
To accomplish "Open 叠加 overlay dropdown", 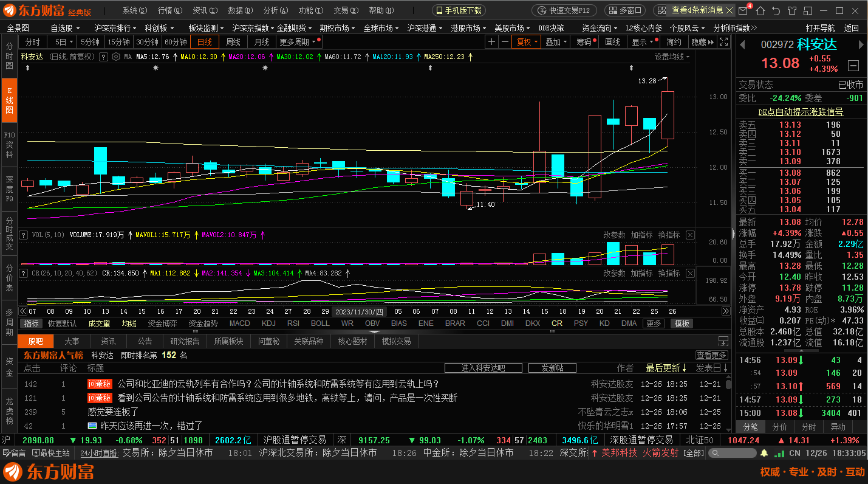I will 556,42.
